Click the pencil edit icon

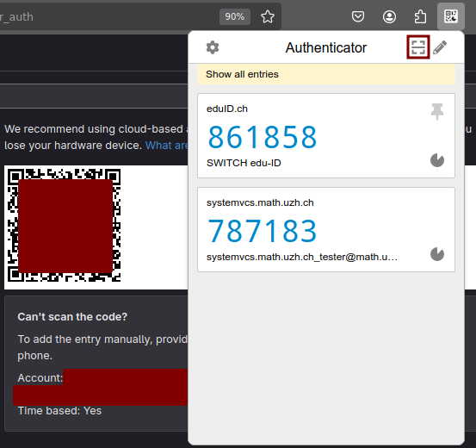[x=440, y=47]
